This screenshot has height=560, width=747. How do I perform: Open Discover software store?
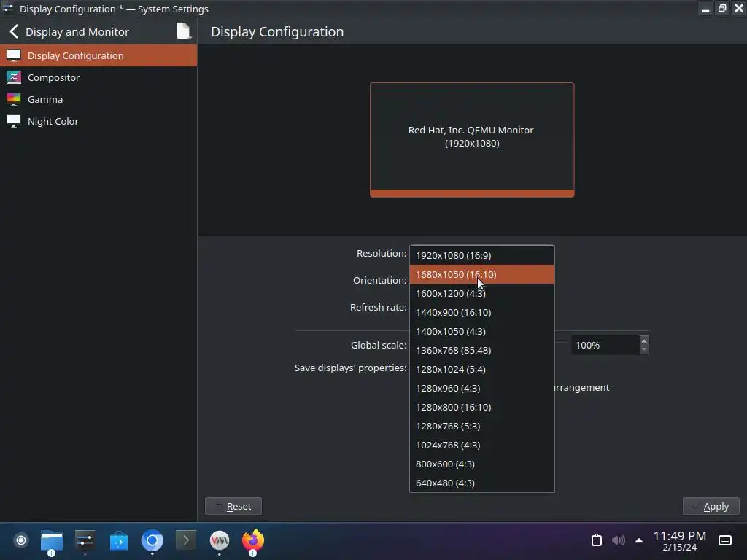[119, 541]
